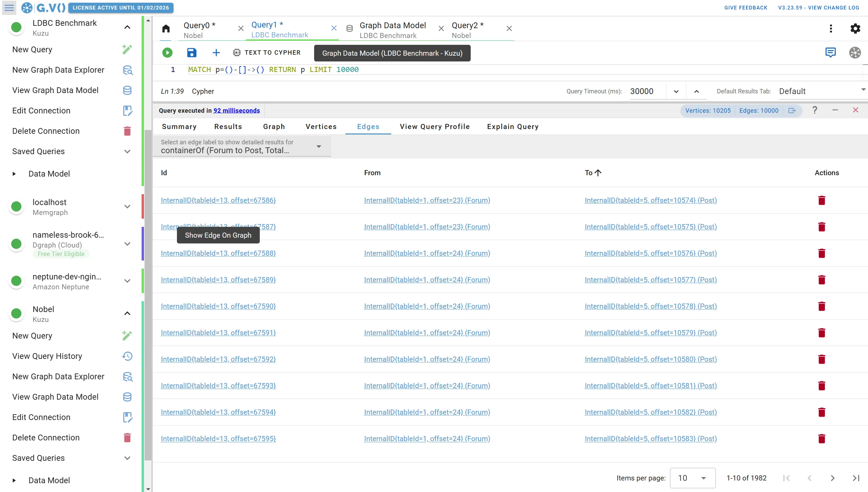This screenshot has height=492, width=868.
Task: Expand the neptune-dev-ngin Amazon Neptune connection
Action: click(127, 281)
